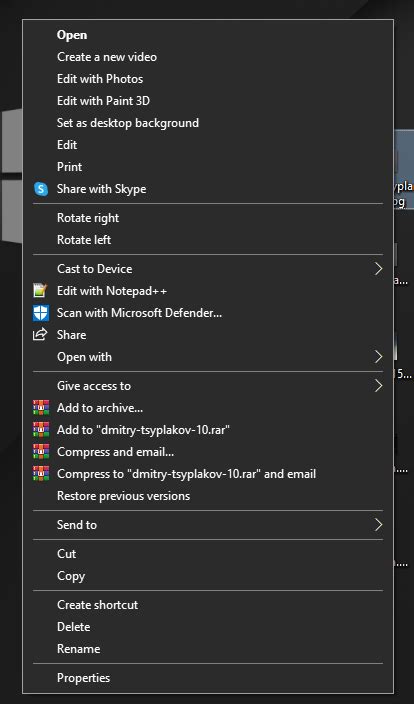Click the Share menu entry text
Image resolution: width=414 pixels, height=704 pixels.
point(71,335)
